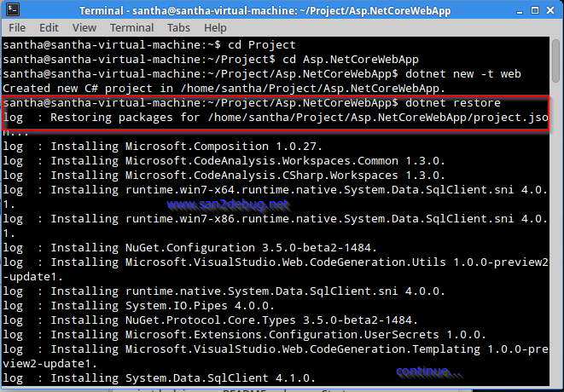Open the Edit menu

[49, 27]
